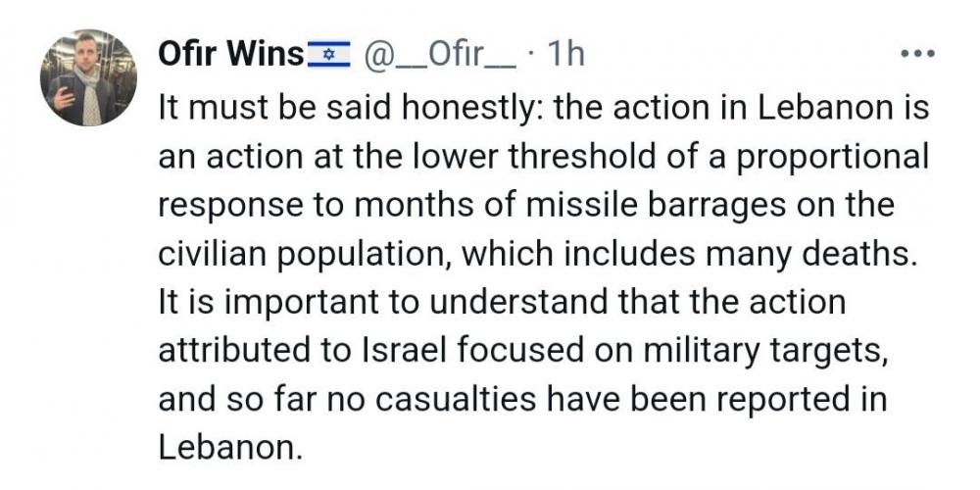
Task: Open Ofir Wins profile picture
Action: [88, 77]
